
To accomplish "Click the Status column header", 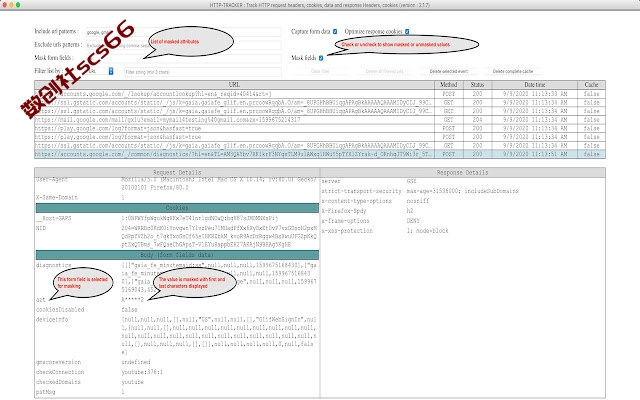I will (477, 85).
